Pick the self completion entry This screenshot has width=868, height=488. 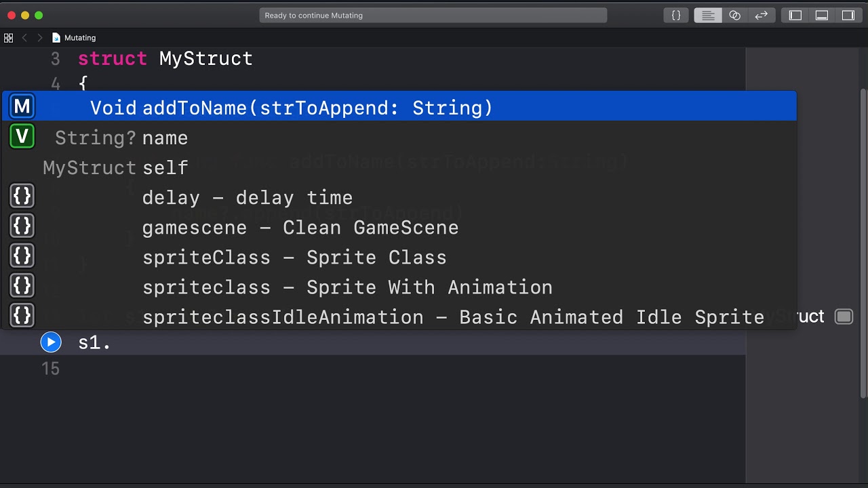pyautogui.click(x=165, y=168)
